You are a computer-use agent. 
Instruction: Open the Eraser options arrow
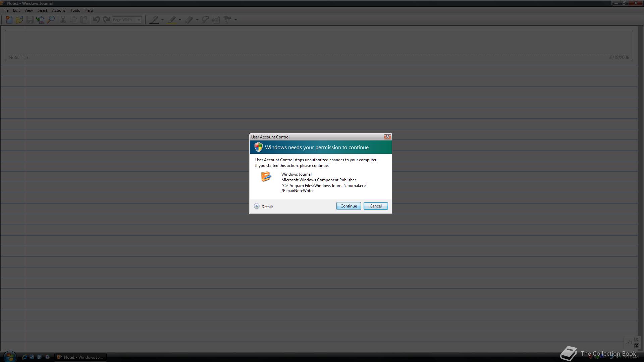(197, 20)
